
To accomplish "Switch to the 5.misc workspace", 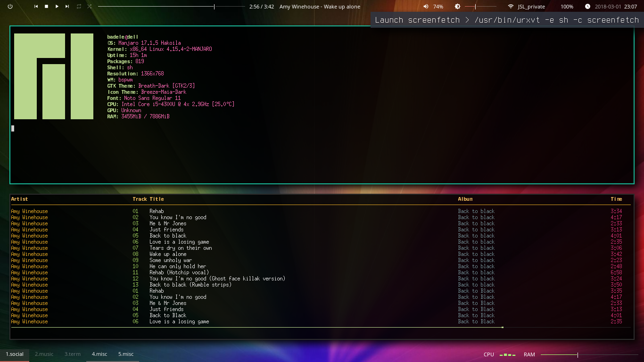I will point(126,354).
